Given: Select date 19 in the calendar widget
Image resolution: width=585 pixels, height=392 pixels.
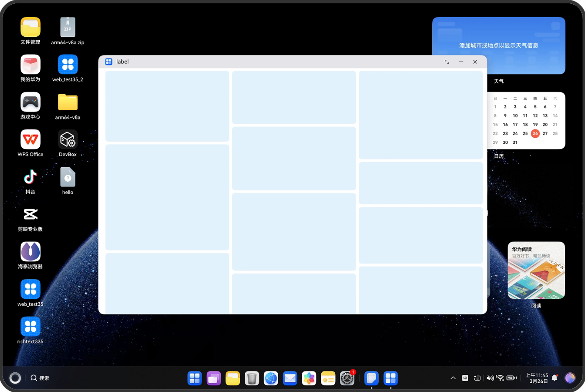Looking at the screenshot, I should coord(535,124).
